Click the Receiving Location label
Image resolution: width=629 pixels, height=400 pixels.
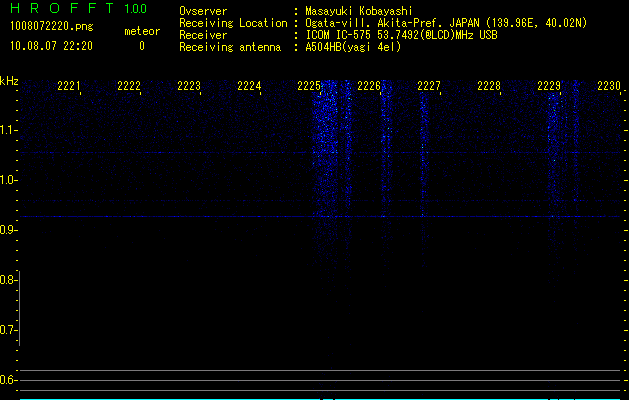[x=233, y=23]
